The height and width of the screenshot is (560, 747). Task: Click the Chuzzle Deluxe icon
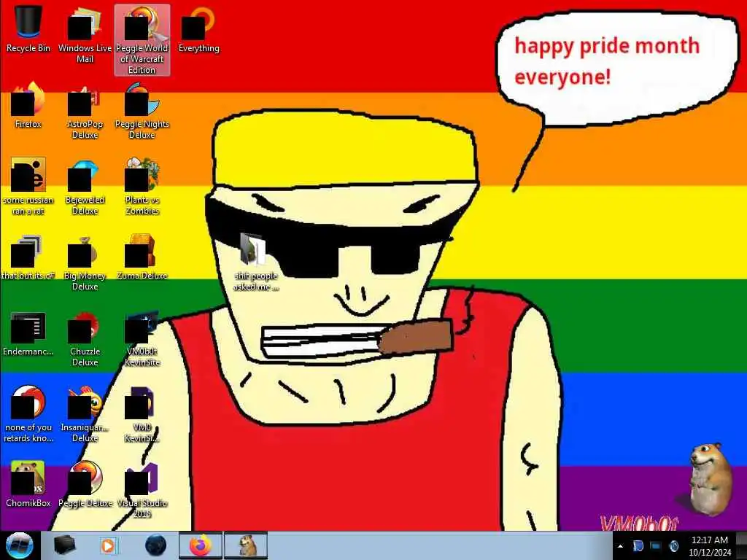click(85, 338)
